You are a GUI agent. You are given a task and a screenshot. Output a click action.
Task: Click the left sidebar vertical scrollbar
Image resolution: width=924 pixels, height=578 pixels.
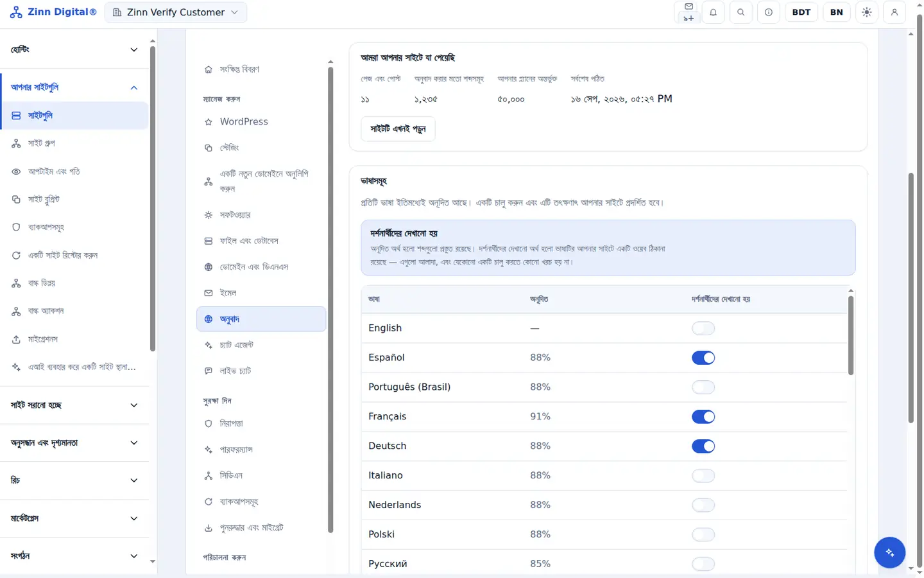click(152, 199)
